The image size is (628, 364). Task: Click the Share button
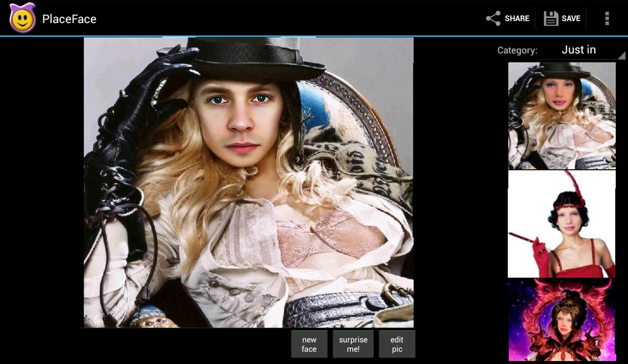click(507, 18)
